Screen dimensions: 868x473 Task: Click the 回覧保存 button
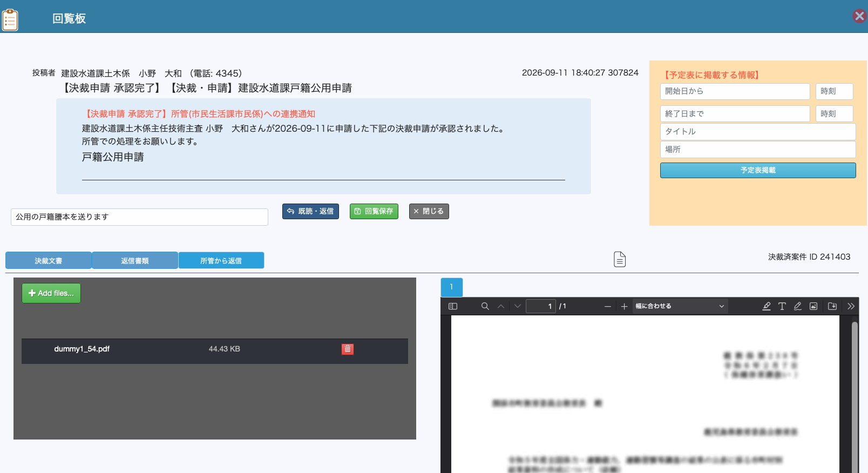coord(374,211)
